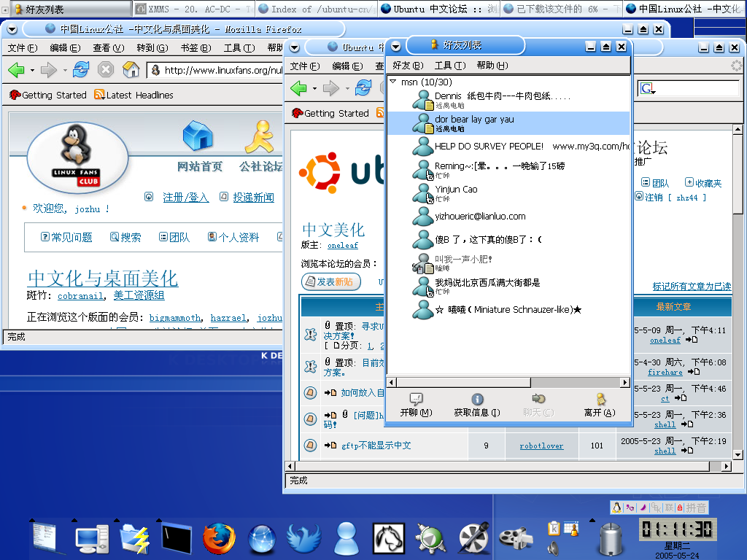Launch the horse head dock icon
Image resolution: width=747 pixels, height=560 pixels.
[389, 539]
